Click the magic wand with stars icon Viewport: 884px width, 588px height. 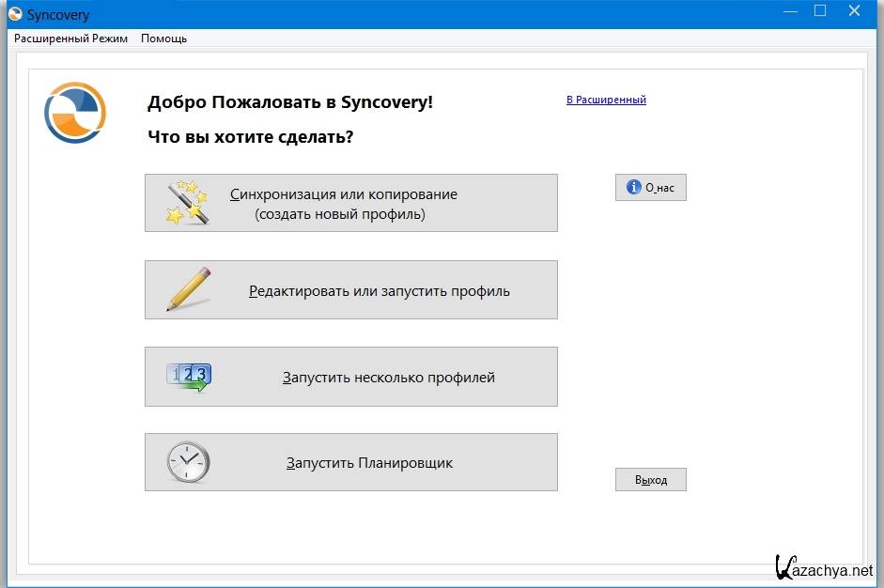pyautogui.click(x=187, y=203)
